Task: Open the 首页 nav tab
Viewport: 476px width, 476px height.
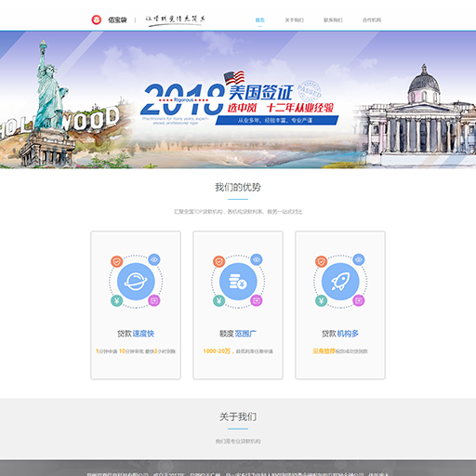Action: [x=259, y=20]
